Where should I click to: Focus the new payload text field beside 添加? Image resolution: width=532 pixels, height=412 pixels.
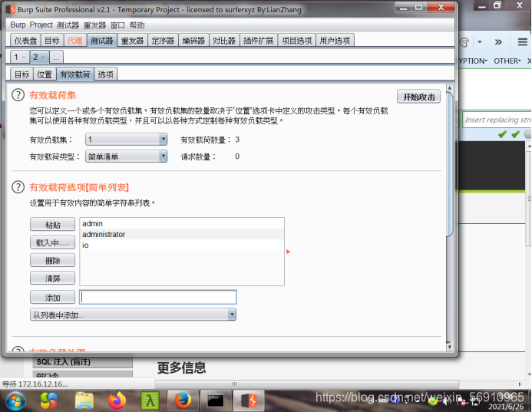[158, 297]
